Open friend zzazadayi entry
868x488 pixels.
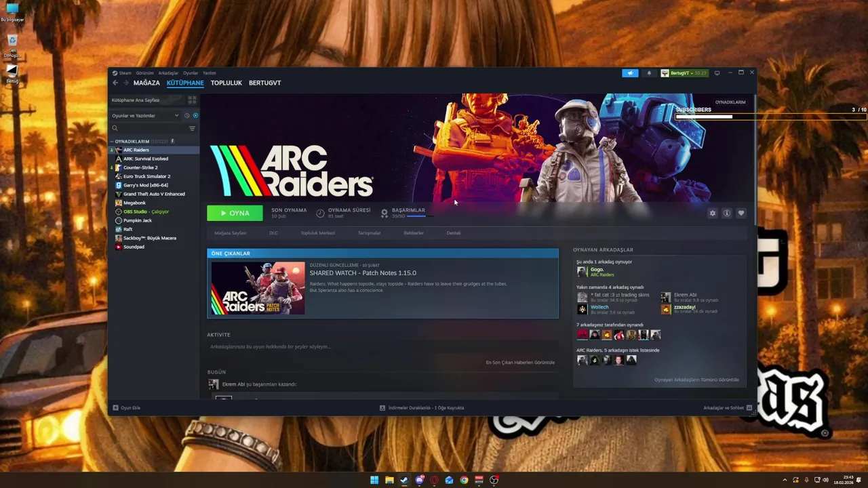[688, 309]
